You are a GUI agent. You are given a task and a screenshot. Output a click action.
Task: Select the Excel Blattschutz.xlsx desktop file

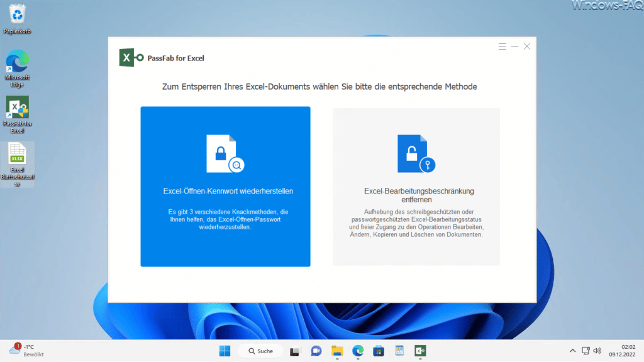17,165
